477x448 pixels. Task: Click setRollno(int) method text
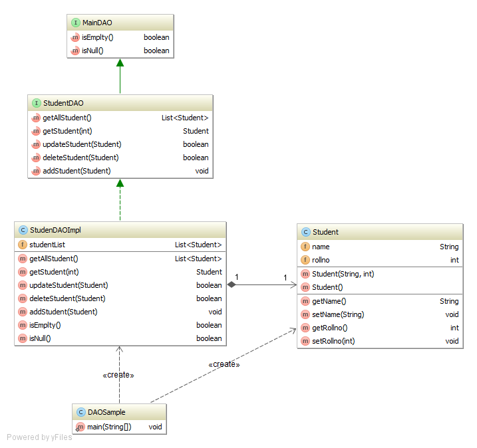tap(333, 342)
